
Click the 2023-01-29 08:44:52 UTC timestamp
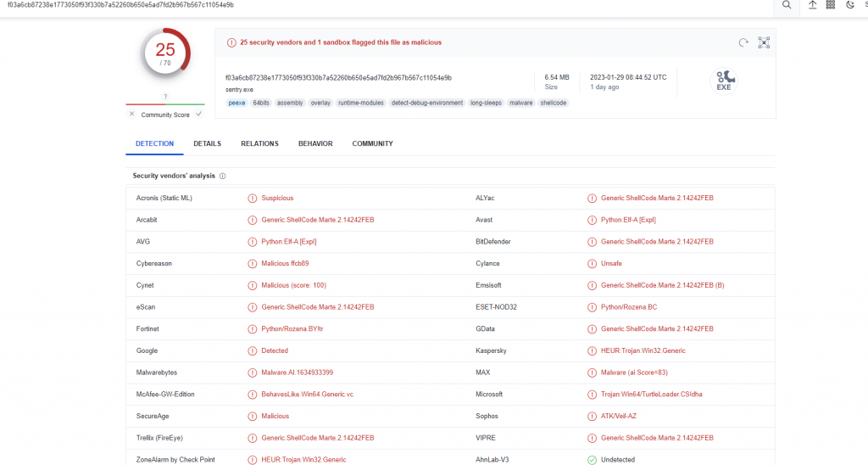(628, 77)
